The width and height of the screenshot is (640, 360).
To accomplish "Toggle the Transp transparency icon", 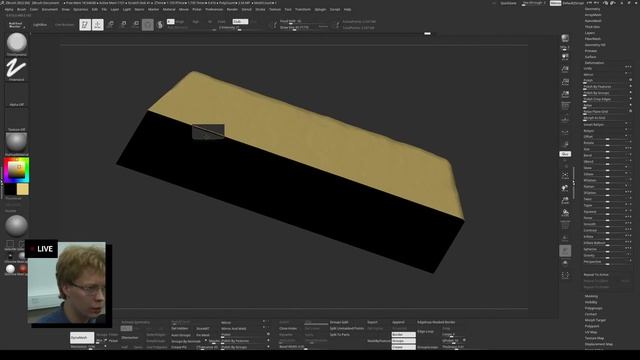I will tap(565, 238).
